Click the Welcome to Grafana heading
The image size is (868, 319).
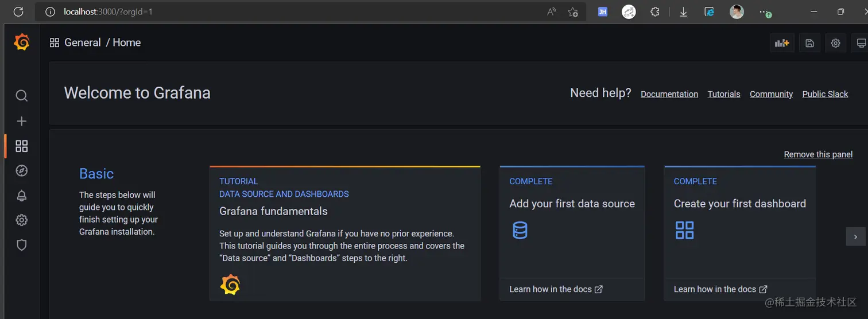click(137, 93)
